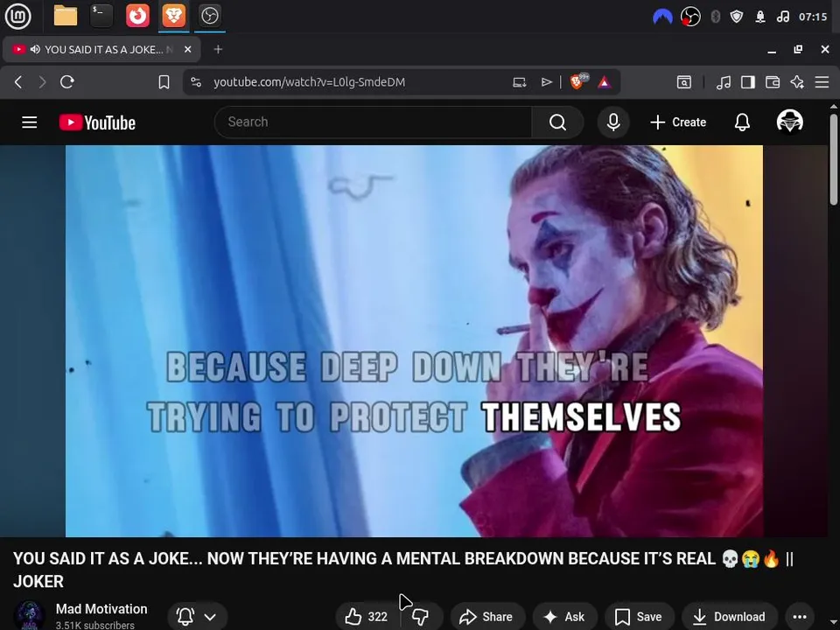The image size is (840, 630).
Task: Show system notifications bell in tray
Action: pyautogui.click(x=760, y=17)
